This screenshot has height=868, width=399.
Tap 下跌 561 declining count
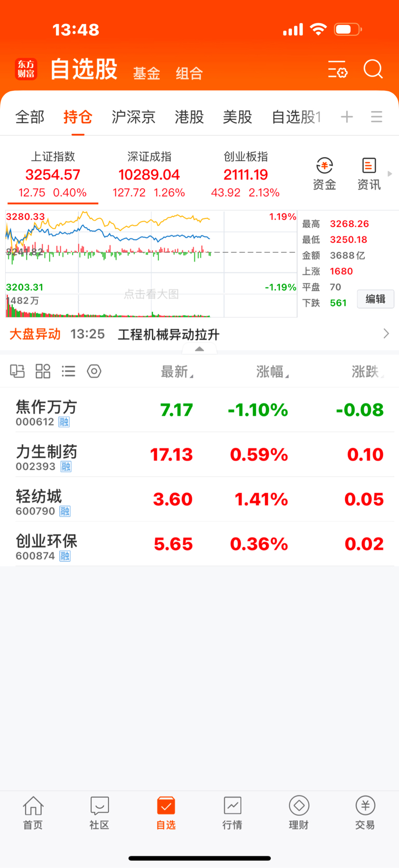tap(325, 303)
